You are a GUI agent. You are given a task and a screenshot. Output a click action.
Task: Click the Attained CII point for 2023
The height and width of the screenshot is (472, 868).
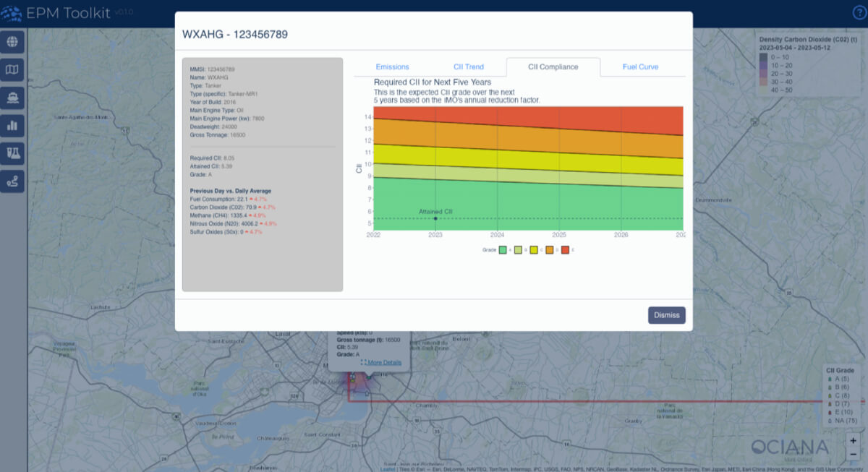[x=435, y=218]
